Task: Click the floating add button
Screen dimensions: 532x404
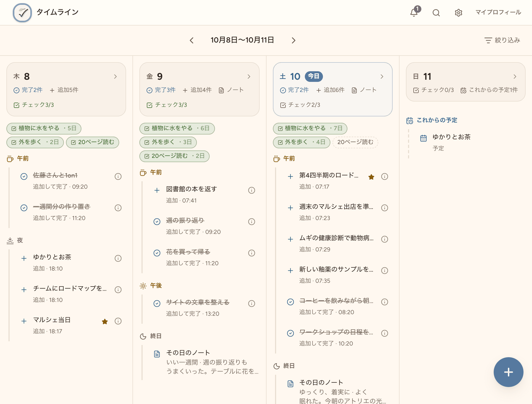Action: pos(508,372)
